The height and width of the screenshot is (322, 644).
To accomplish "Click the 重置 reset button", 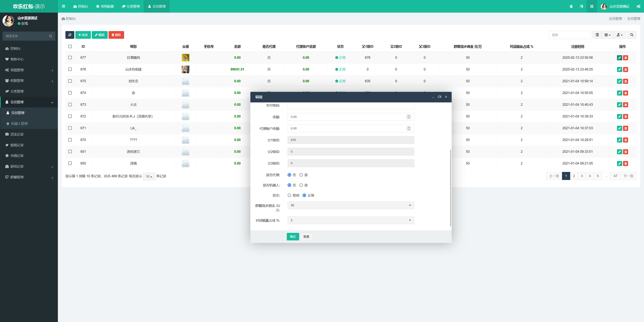I will (306, 236).
